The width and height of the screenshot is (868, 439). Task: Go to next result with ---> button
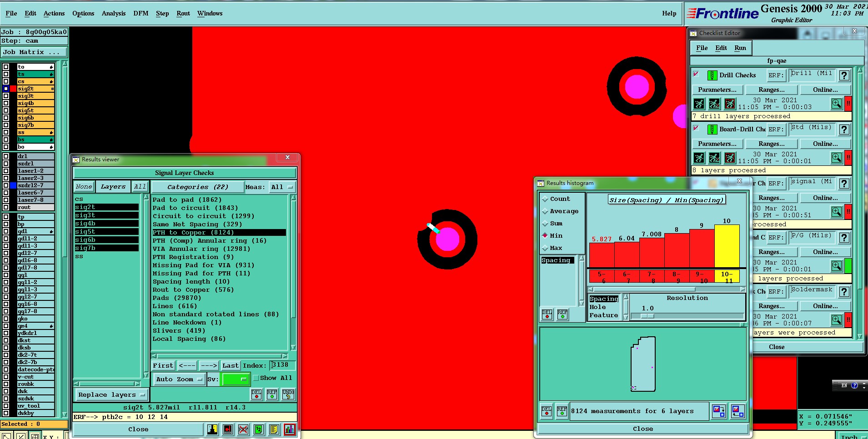[209, 365]
